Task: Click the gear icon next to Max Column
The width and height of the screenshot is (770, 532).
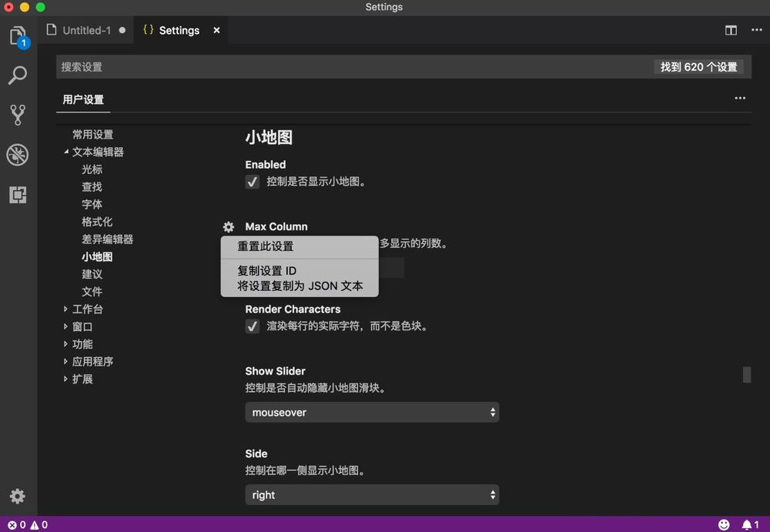Action: (x=228, y=226)
